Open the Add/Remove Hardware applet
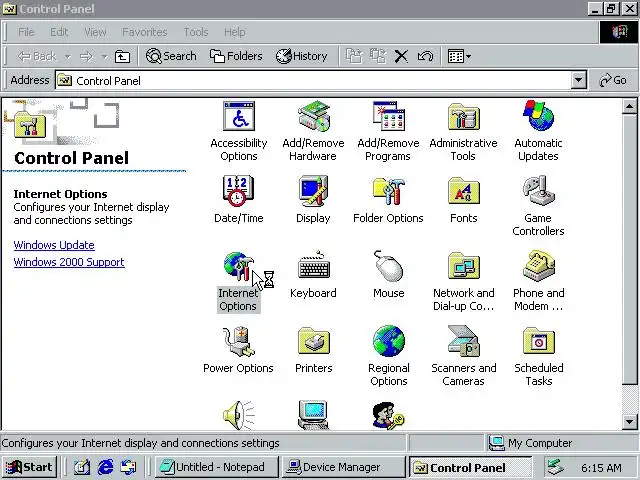Viewport: 640px width, 480px height. pos(313,117)
